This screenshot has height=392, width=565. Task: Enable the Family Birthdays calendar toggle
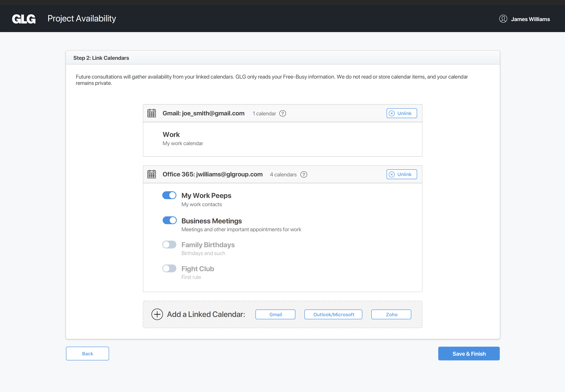pyautogui.click(x=169, y=244)
